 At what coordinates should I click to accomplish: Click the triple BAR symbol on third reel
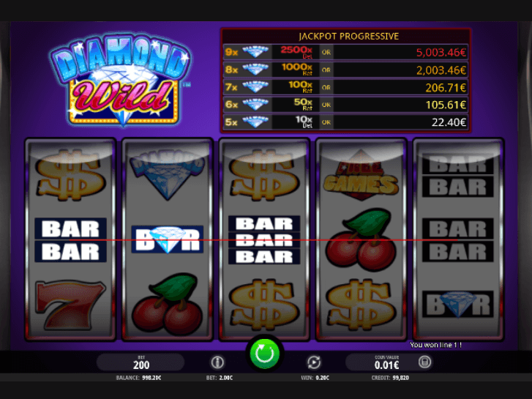(264, 240)
